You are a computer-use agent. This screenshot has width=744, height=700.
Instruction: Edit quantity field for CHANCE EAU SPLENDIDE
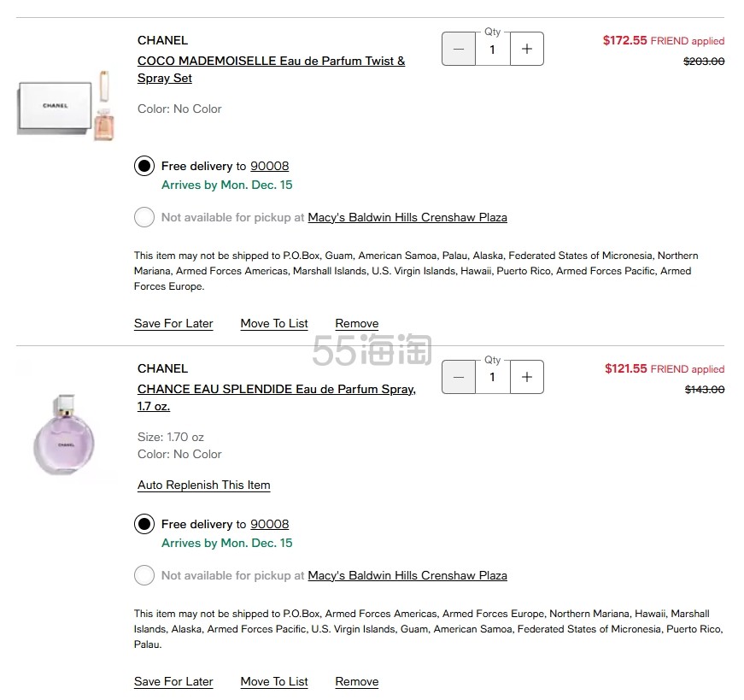click(x=492, y=377)
